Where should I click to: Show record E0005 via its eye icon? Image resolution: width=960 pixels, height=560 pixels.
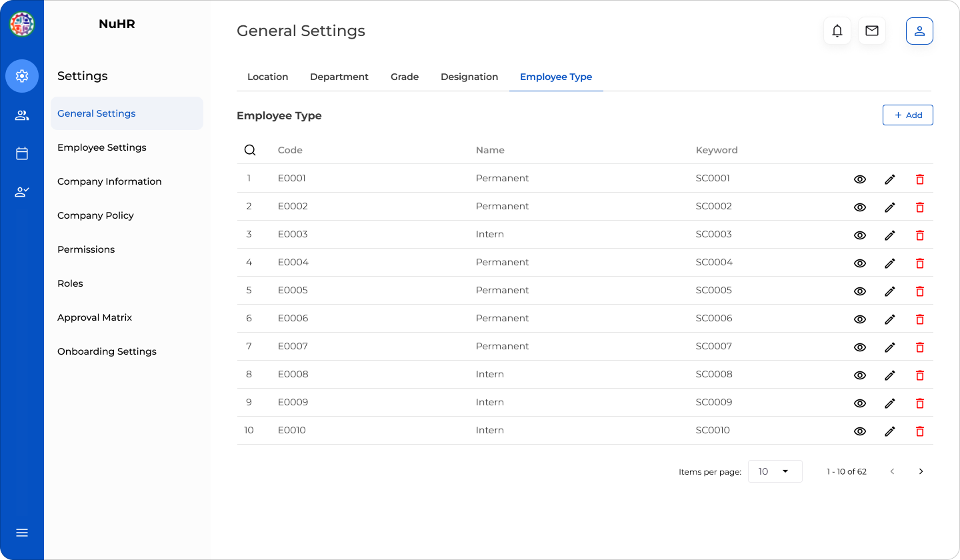tap(859, 291)
